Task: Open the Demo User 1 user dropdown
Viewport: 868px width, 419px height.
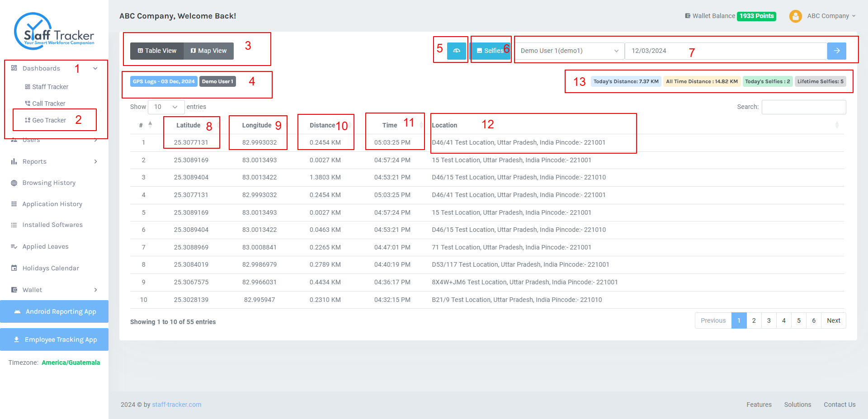Action: [x=569, y=51]
